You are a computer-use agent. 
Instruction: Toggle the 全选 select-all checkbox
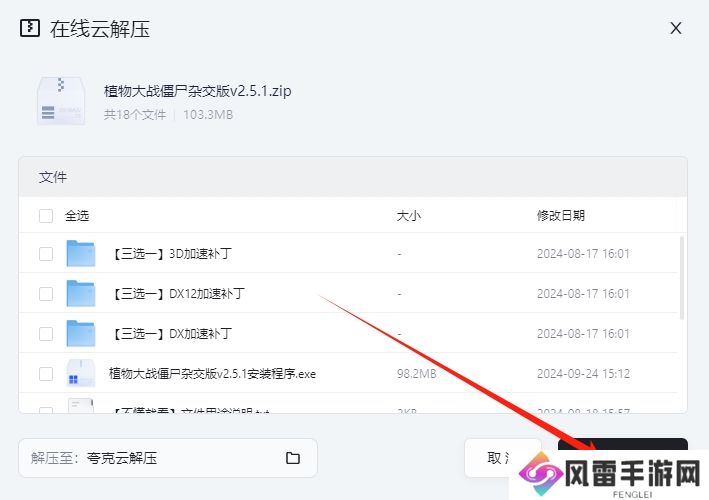46,215
